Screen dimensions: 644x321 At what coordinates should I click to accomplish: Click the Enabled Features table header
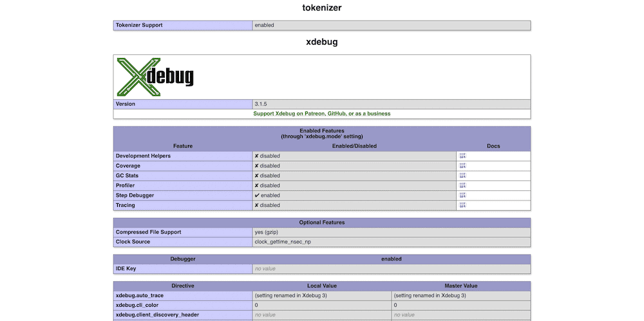(x=321, y=133)
